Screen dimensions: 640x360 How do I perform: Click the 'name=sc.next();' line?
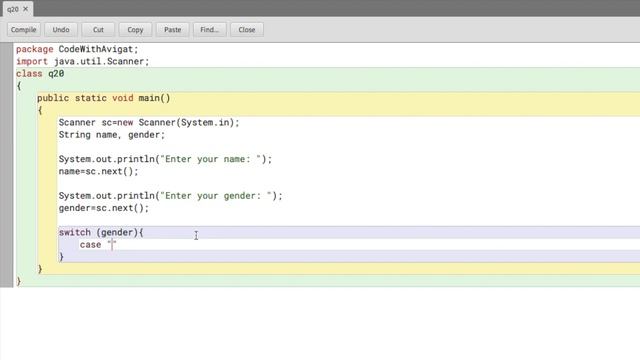pos(98,171)
